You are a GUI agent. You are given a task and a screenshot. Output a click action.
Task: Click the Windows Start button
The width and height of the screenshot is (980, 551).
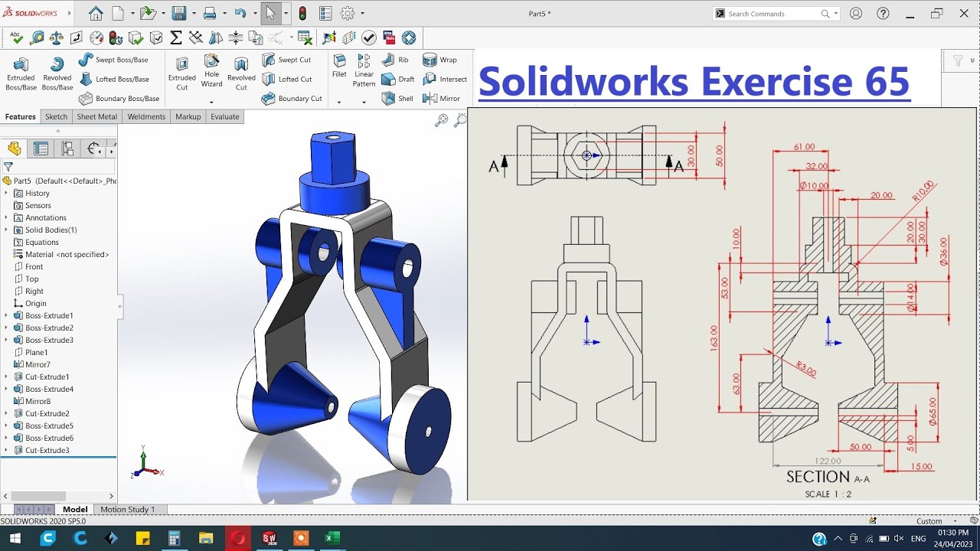[x=15, y=538]
